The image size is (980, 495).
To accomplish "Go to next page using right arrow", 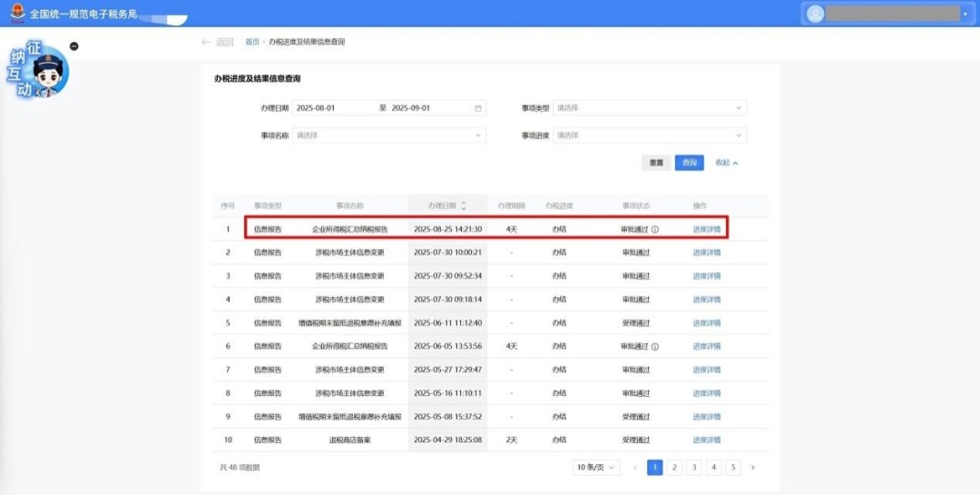I will (752, 467).
